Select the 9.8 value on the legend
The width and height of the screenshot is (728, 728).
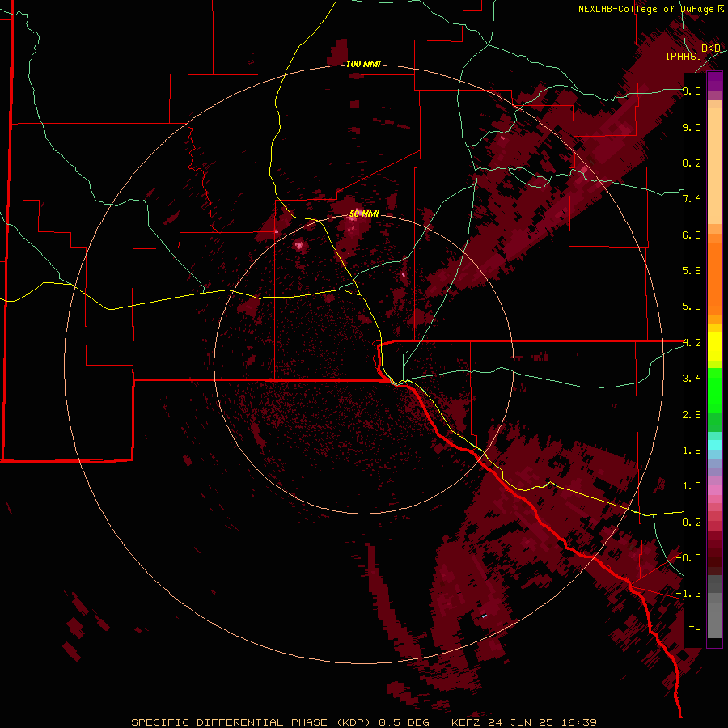(692, 91)
